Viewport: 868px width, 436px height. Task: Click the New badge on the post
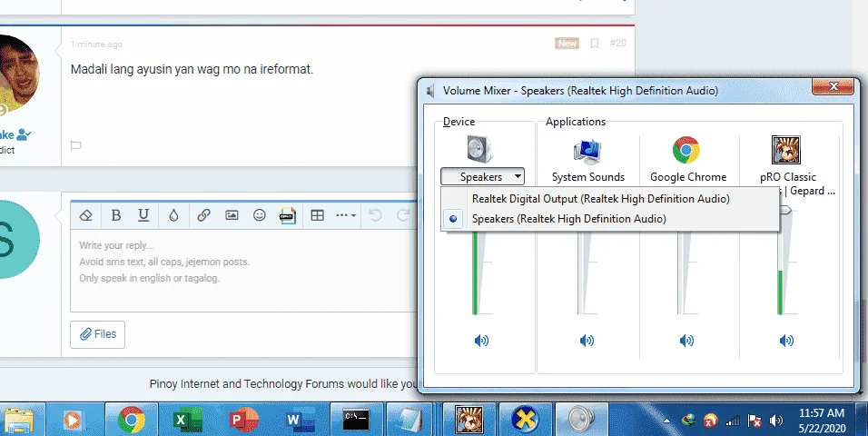coord(567,44)
